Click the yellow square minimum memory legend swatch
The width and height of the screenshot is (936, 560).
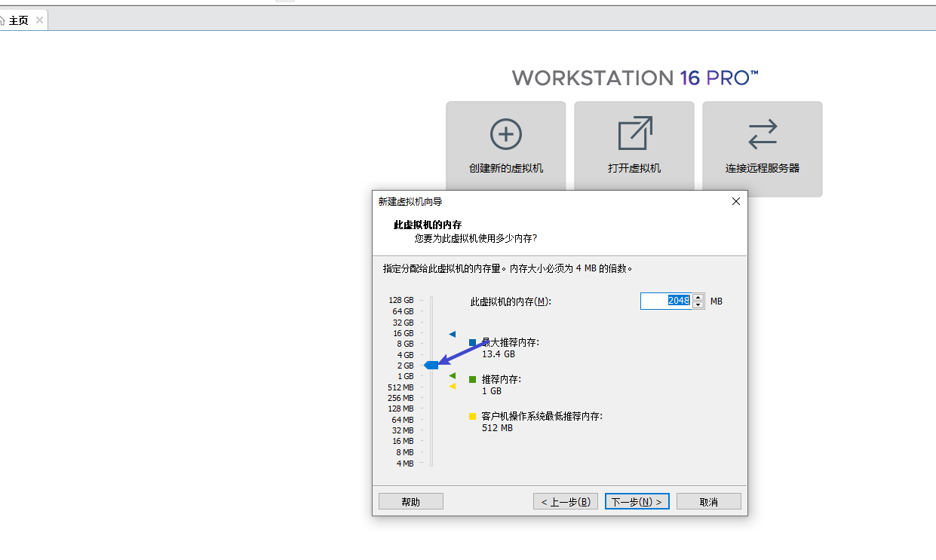[473, 416]
